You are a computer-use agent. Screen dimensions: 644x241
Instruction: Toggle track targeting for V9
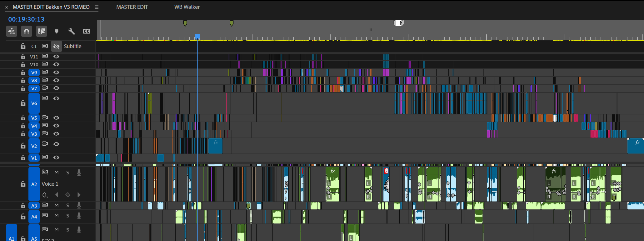pos(34,73)
